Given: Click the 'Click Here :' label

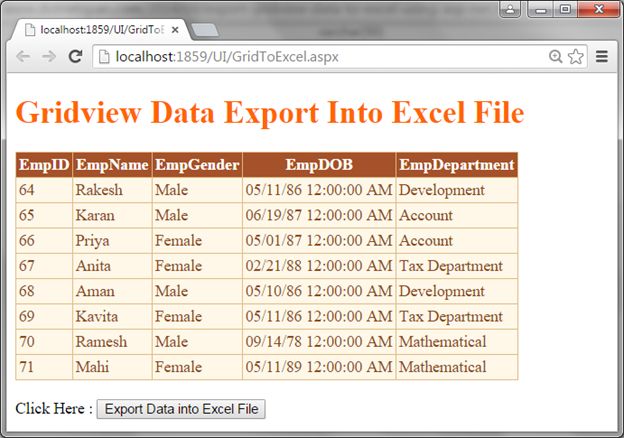Looking at the screenshot, I should [x=54, y=408].
